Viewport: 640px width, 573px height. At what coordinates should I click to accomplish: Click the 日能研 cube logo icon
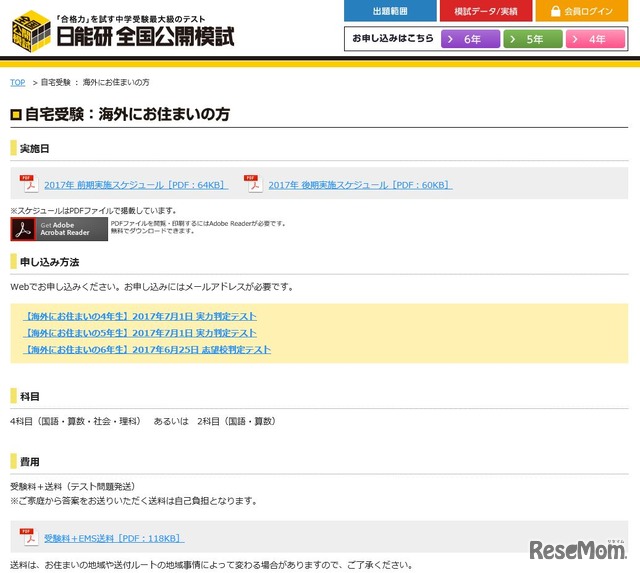[x=31, y=31]
